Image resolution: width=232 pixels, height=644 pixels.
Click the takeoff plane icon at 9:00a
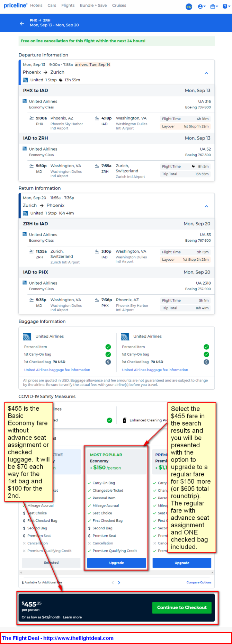(32, 118)
